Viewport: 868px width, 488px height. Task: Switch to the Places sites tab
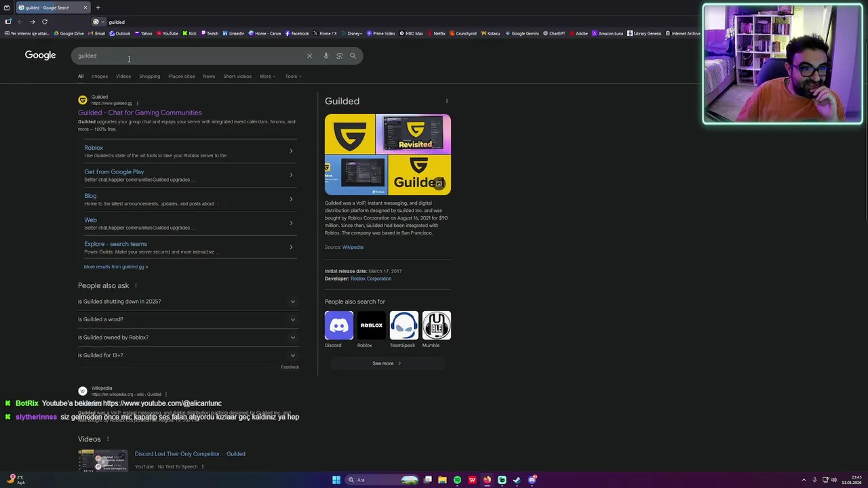[x=182, y=76]
